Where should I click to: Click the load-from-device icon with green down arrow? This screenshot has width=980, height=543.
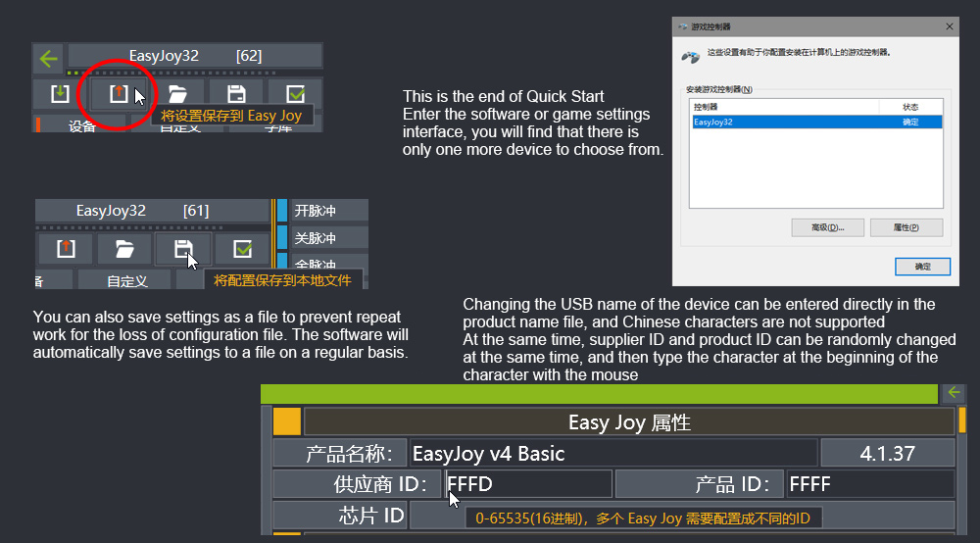(60, 94)
